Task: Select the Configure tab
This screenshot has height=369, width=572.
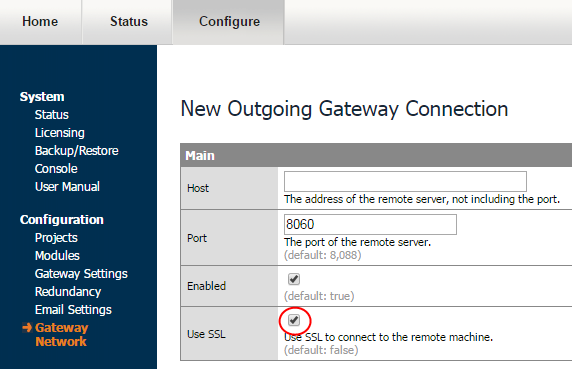Action: 229,22
